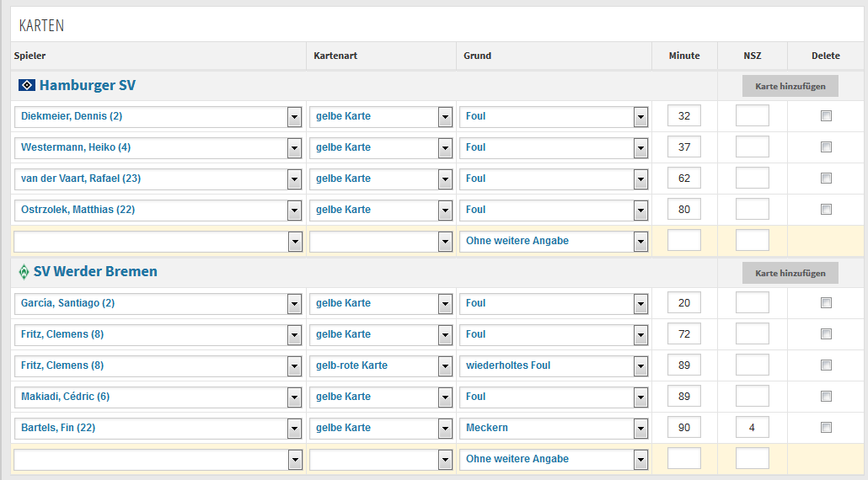Click the KARTEN section title

(x=41, y=25)
